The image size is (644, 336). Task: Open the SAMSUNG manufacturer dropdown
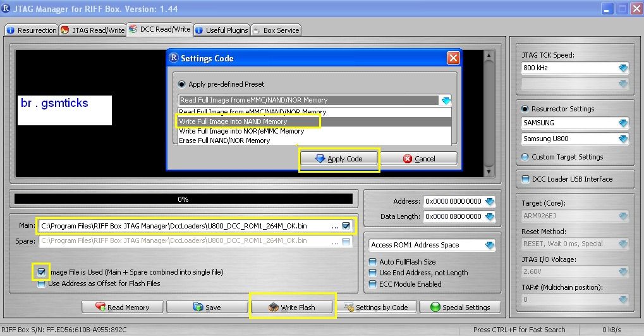pyautogui.click(x=623, y=123)
